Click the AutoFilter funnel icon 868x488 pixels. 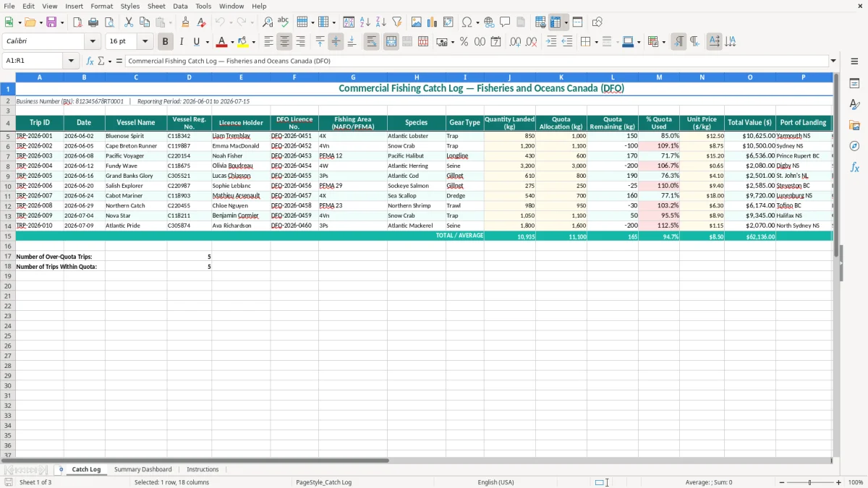(x=397, y=22)
